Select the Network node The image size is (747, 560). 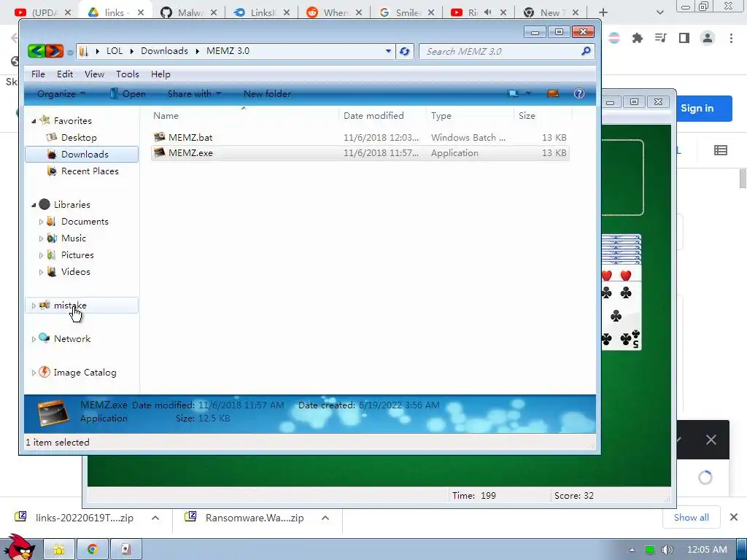[72, 338]
